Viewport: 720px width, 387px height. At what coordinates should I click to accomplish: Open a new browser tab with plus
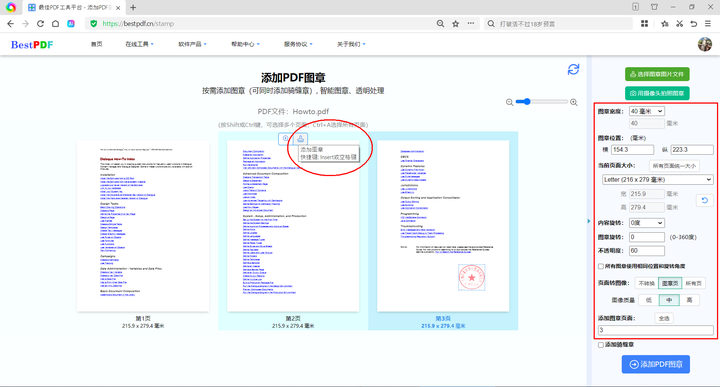click(x=133, y=7)
